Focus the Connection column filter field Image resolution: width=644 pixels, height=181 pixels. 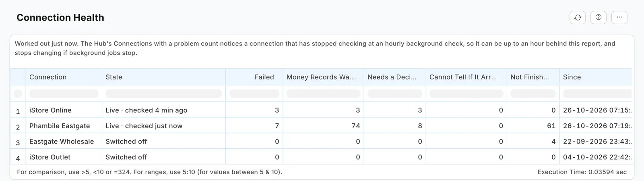[x=64, y=94]
